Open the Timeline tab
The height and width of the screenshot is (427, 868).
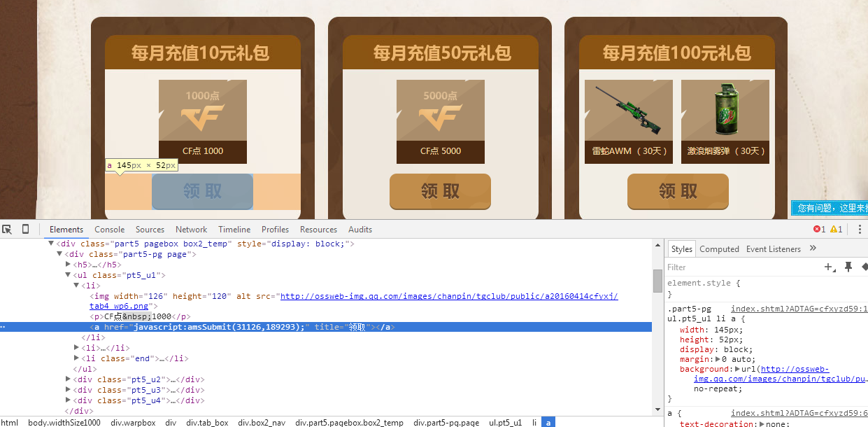(234, 230)
